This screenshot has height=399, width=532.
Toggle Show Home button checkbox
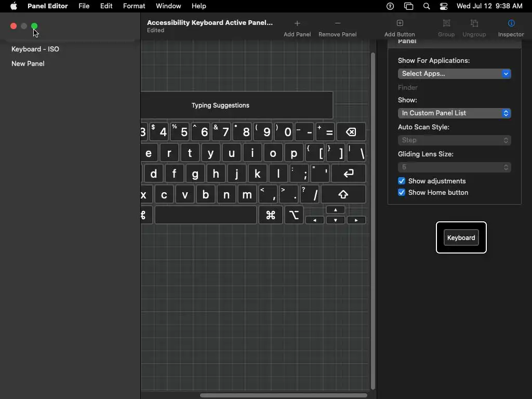click(402, 192)
